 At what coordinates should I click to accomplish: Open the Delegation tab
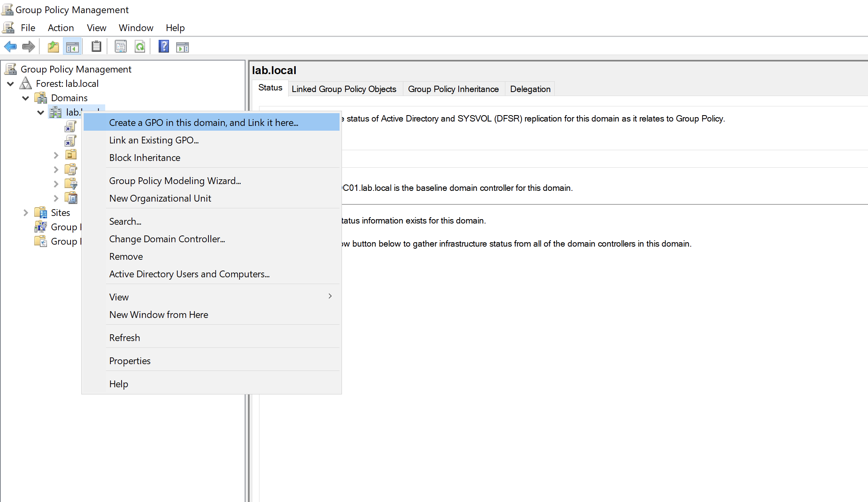pos(530,89)
